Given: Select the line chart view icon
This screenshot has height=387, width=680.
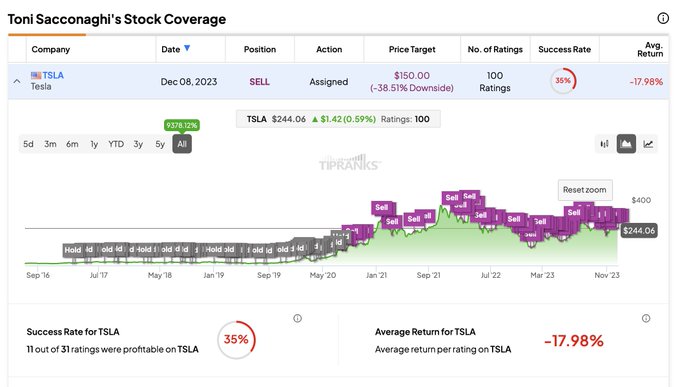Looking at the screenshot, I should click(x=648, y=144).
